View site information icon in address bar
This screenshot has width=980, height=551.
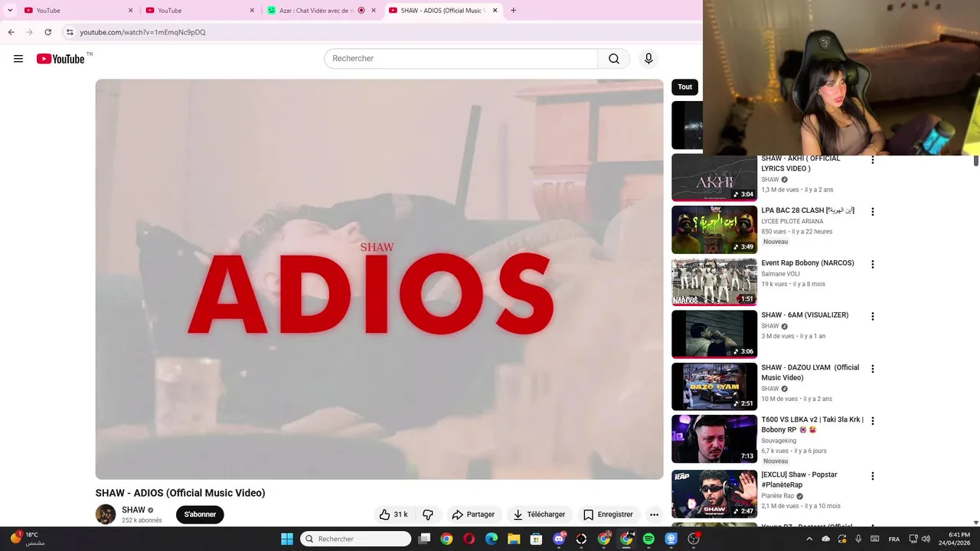click(70, 32)
